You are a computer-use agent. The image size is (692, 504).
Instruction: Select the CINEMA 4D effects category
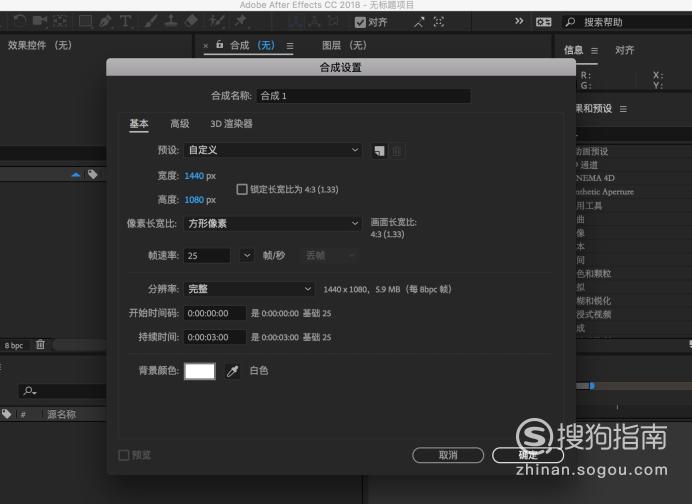point(595,178)
